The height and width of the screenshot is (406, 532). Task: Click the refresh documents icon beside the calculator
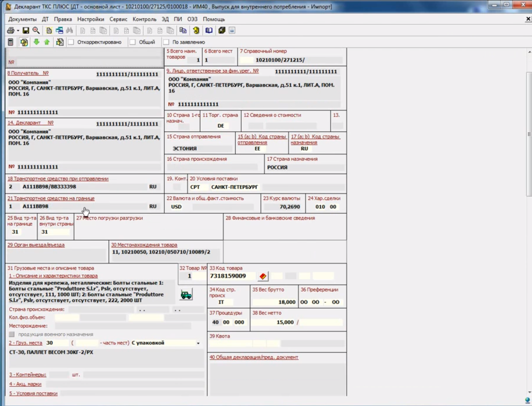pos(24,42)
